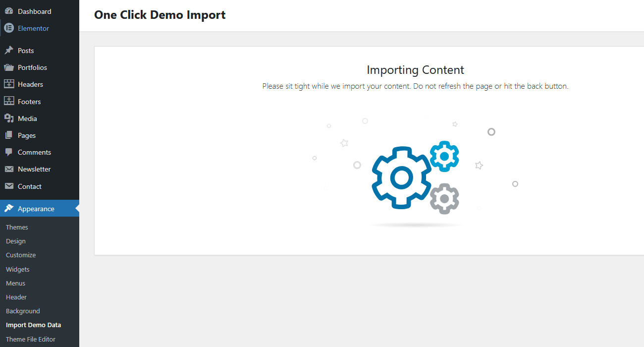This screenshot has width=644, height=347.
Task: Open the Themes page
Action: [x=17, y=227]
